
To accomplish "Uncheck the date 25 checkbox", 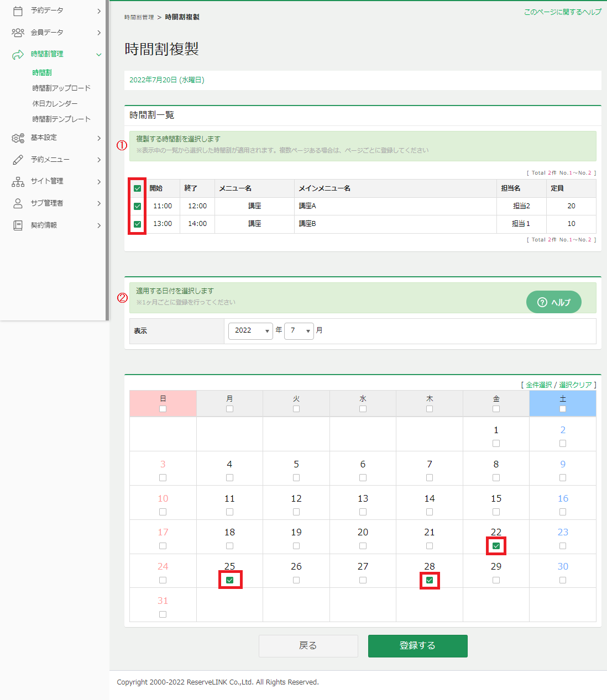I will (x=229, y=580).
